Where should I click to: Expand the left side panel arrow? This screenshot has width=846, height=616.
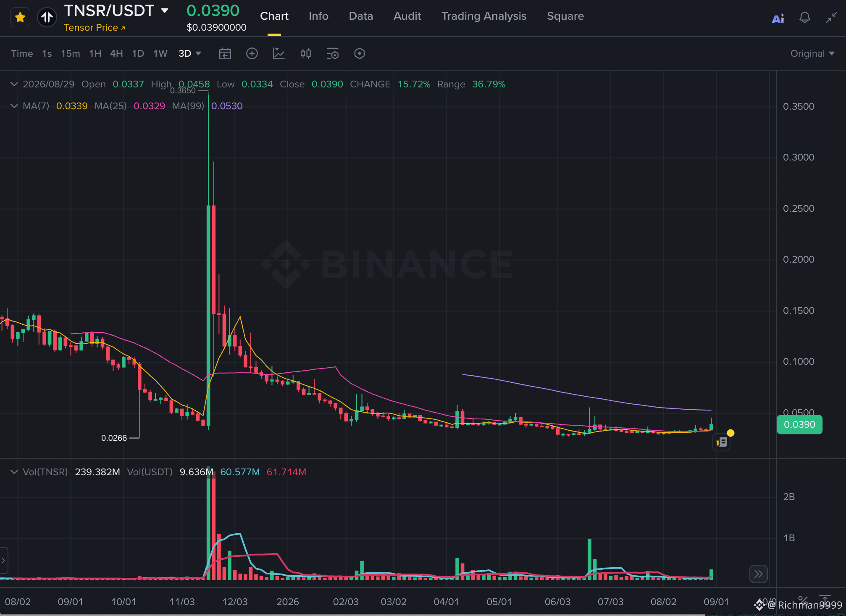pos(3,561)
